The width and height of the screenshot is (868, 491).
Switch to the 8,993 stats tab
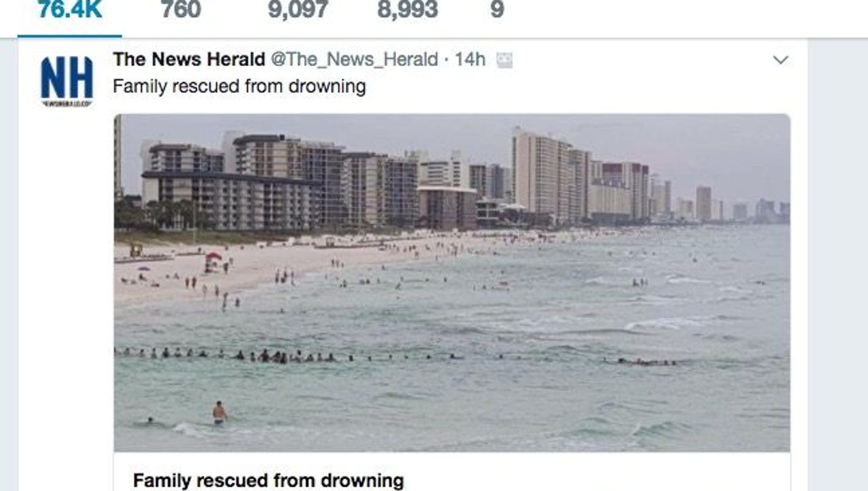[x=407, y=10]
